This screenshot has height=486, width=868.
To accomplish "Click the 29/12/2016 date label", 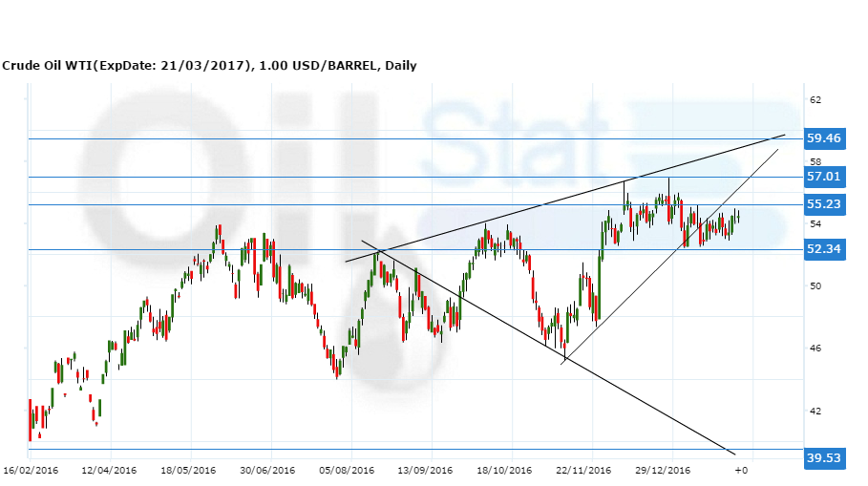I will 663,471.
